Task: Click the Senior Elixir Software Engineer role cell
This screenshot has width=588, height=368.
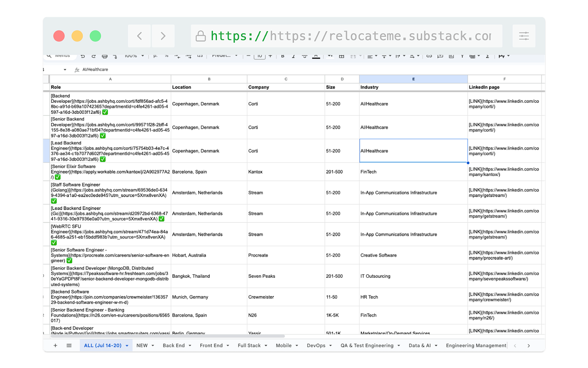Action: pyautogui.click(x=110, y=172)
